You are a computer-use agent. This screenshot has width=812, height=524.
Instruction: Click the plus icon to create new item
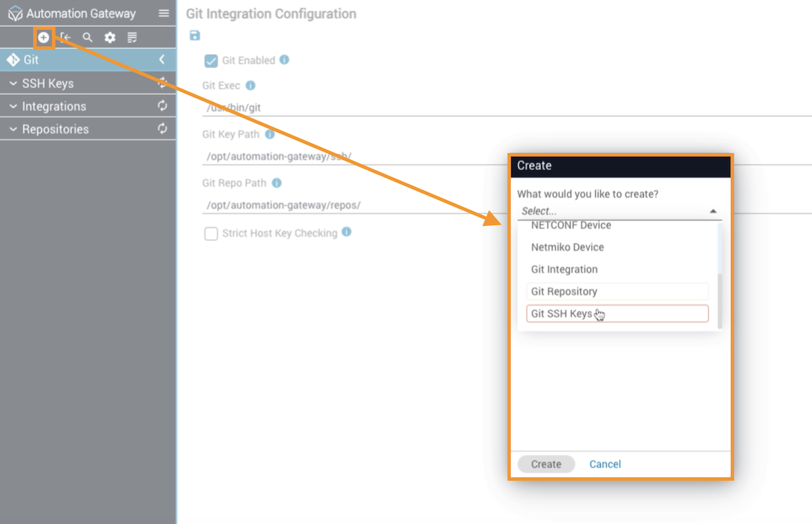tap(44, 37)
